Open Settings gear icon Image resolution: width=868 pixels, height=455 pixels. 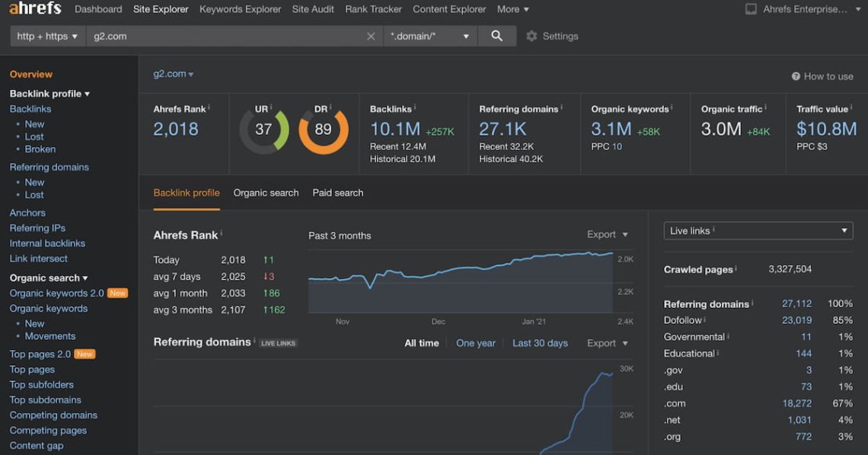click(x=531, y=36)
